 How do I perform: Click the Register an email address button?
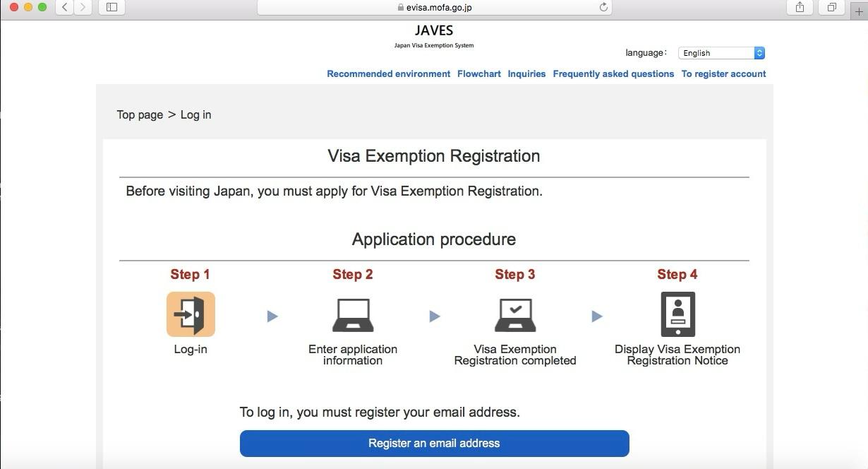(434, 443)
